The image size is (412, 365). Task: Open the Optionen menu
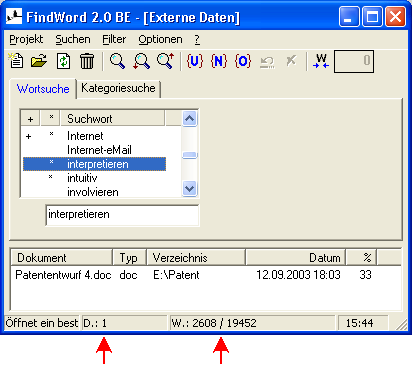point(160,39)
